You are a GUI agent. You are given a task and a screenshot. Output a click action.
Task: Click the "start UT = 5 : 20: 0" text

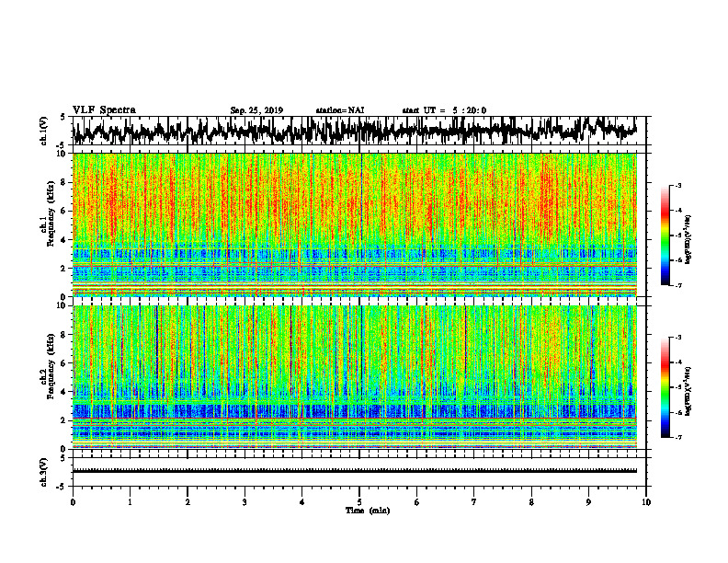click(444, 110)
